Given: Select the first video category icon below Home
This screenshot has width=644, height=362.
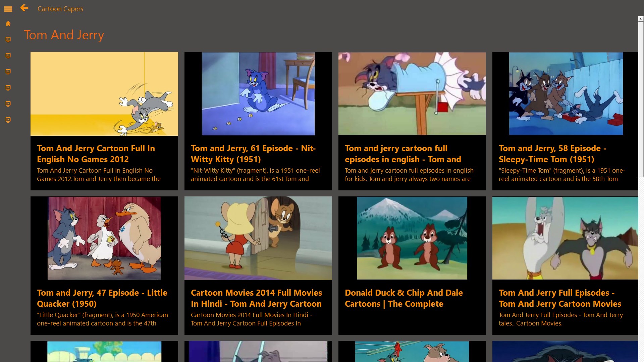Looking at the screenshot, I should click(8, 40).
